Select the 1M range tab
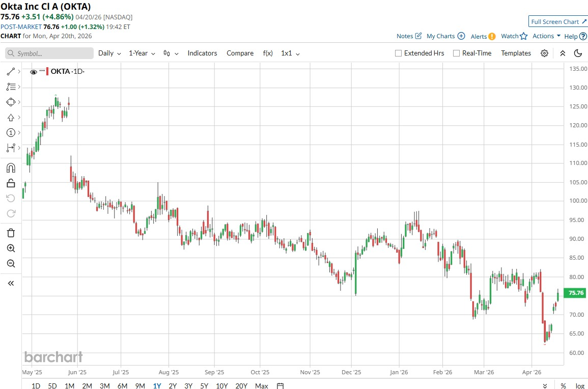 click(x=69, y=385)
